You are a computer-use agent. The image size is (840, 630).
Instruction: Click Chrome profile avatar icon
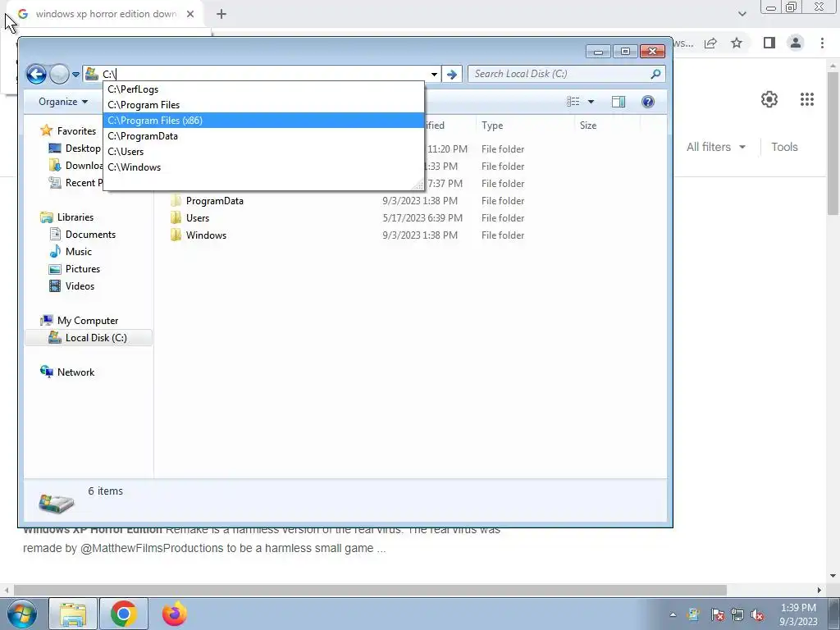point(796,43)
